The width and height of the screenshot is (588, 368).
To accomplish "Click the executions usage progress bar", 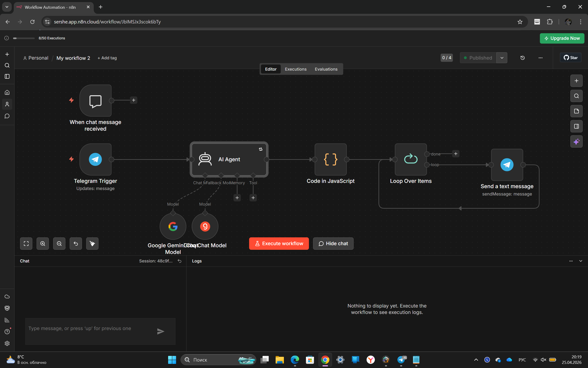I will pyautogui.click(x=24, y=38).
